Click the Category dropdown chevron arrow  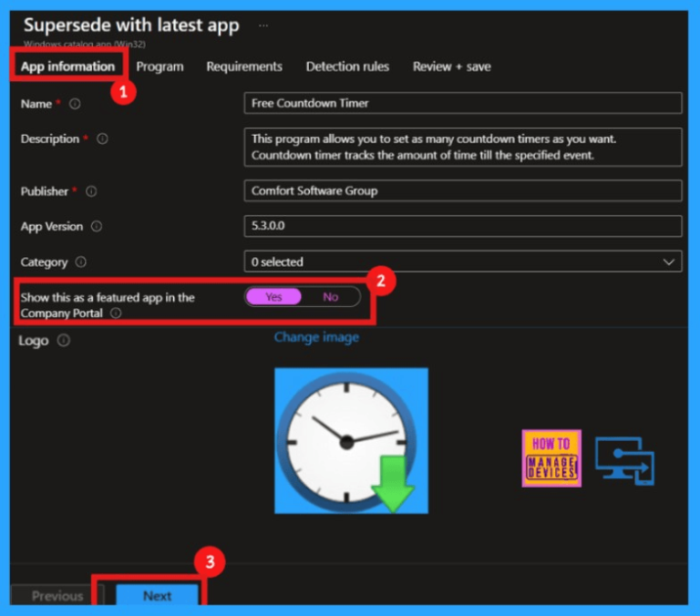pos(668,262)
